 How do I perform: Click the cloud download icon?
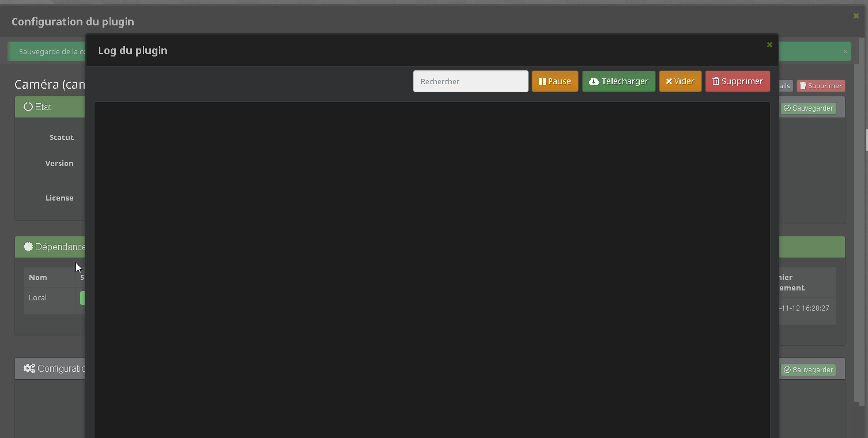coord(594,81)
